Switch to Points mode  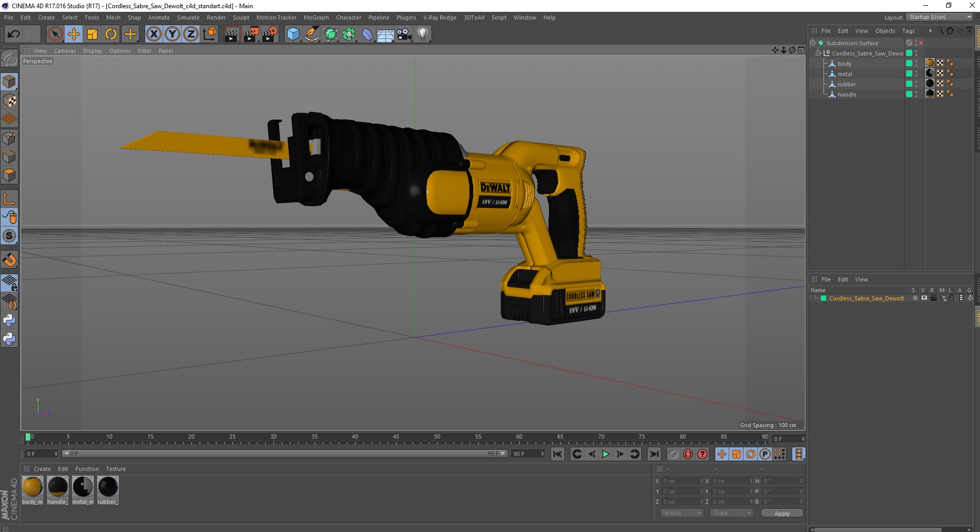point(9,138)
